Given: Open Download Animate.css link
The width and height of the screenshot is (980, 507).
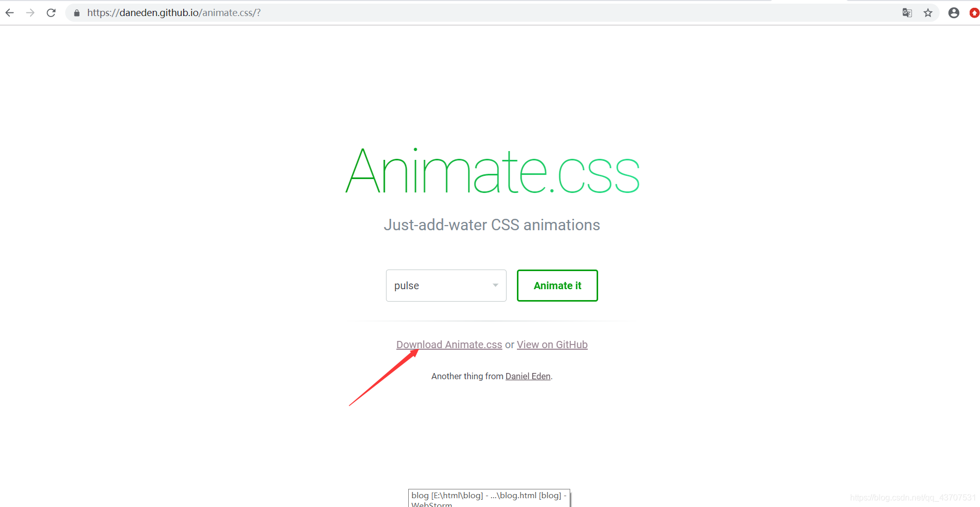Looking at the screenshot, I should pyautogui.click(x=449, y=345).
